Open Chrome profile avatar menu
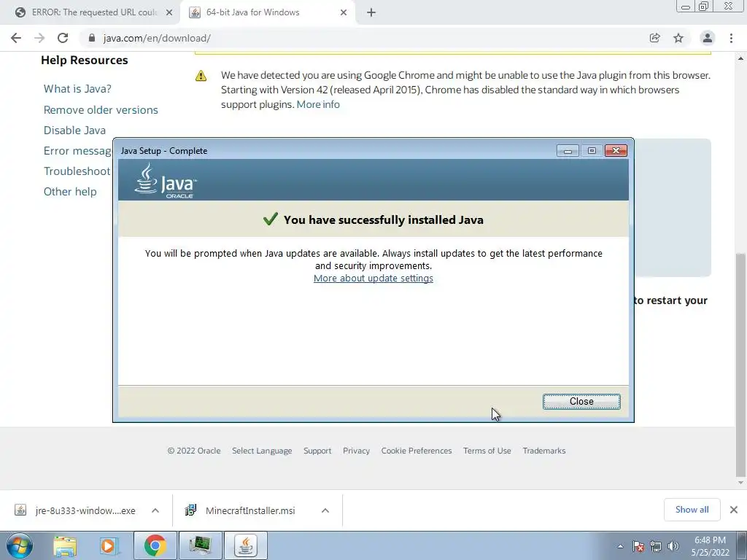747x560 pixels. pos(708,38)
